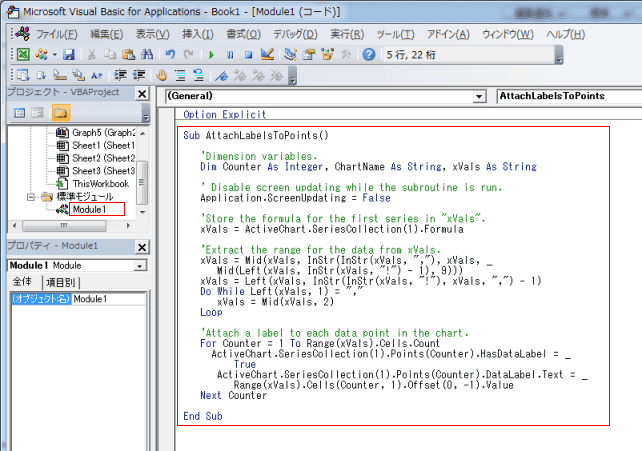The height and width of the screenshot is (451, 642).
Task: Toggle folders view in Project panel
Action: coord(61,112)
